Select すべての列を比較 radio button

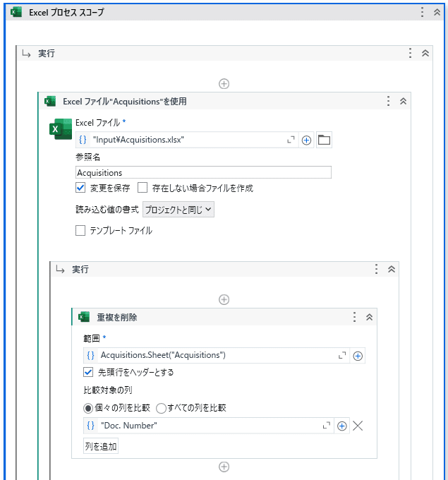(161, 409)
